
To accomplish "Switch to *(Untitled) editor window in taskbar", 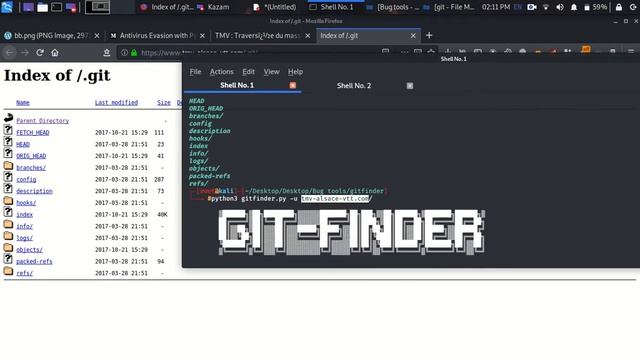I will click(x=275, y=7).
